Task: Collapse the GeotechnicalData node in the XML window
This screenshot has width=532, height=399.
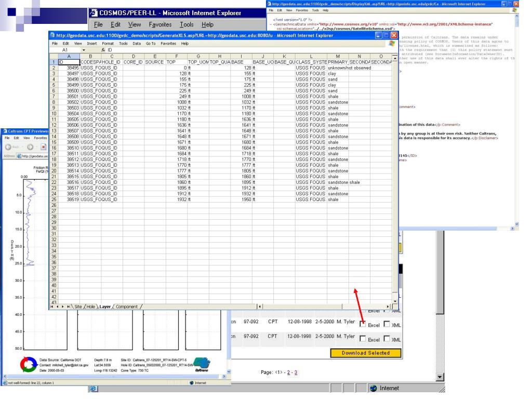Action: pyautogui.click(x=271, y=24)
